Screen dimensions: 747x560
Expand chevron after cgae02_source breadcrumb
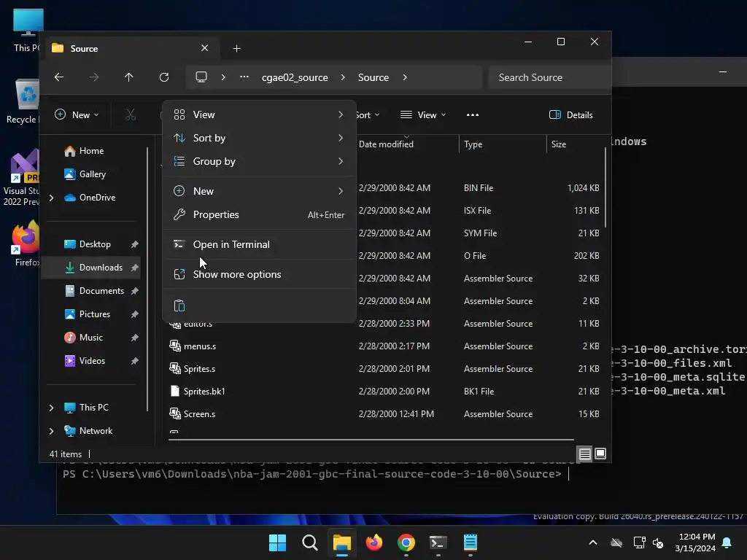click(x=343, y=77)
